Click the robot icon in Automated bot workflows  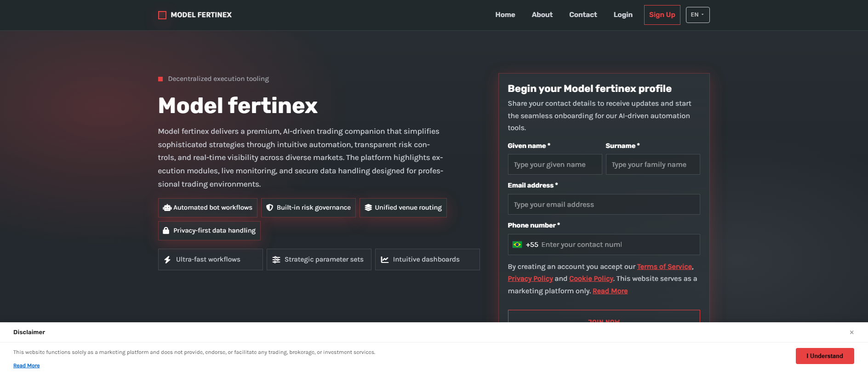tap(167, 208)
